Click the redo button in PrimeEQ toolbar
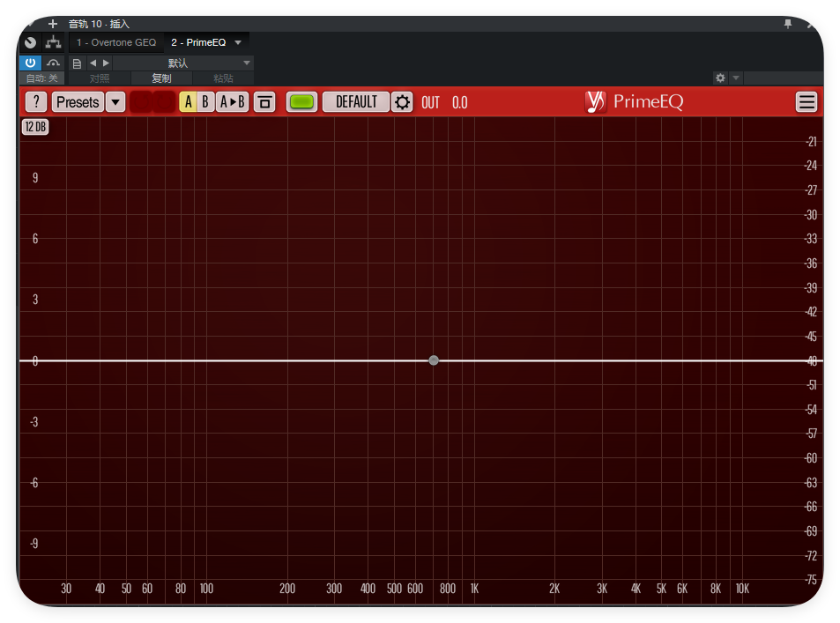The image size is (840, 623). click(x=164, y=102)
